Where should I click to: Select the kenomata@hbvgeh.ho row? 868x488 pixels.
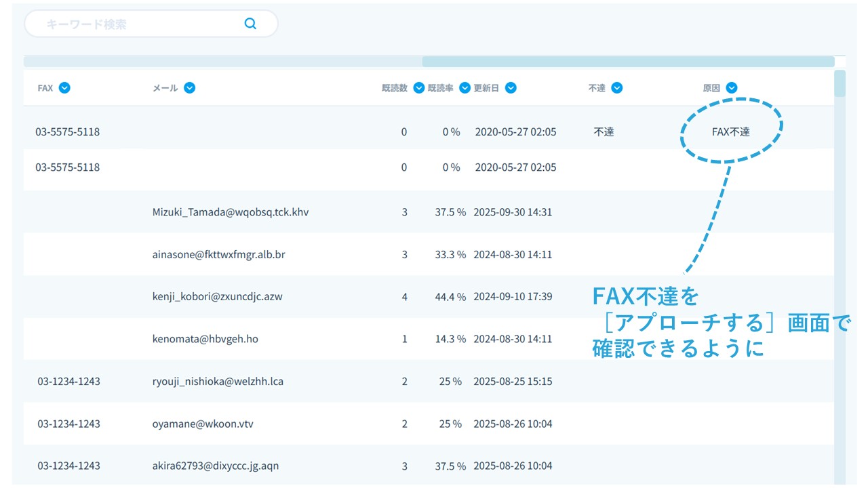(205, 339)
